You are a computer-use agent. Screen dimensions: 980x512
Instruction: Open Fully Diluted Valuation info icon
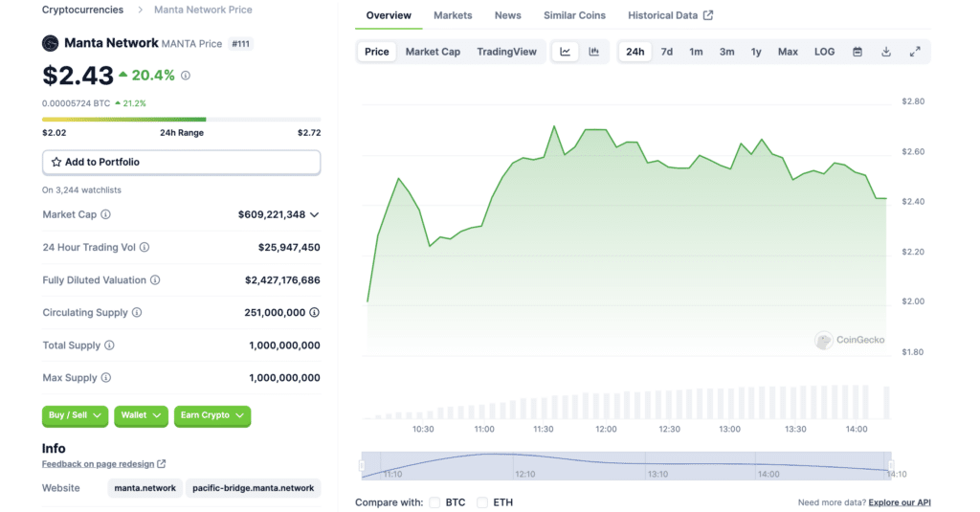click(x=155, y=280)
